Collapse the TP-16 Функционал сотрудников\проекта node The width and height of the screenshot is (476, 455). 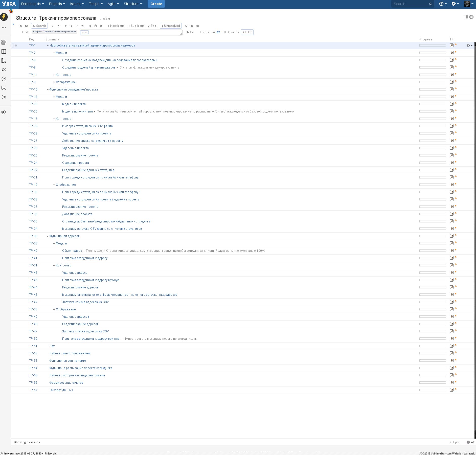pos(48,90)
